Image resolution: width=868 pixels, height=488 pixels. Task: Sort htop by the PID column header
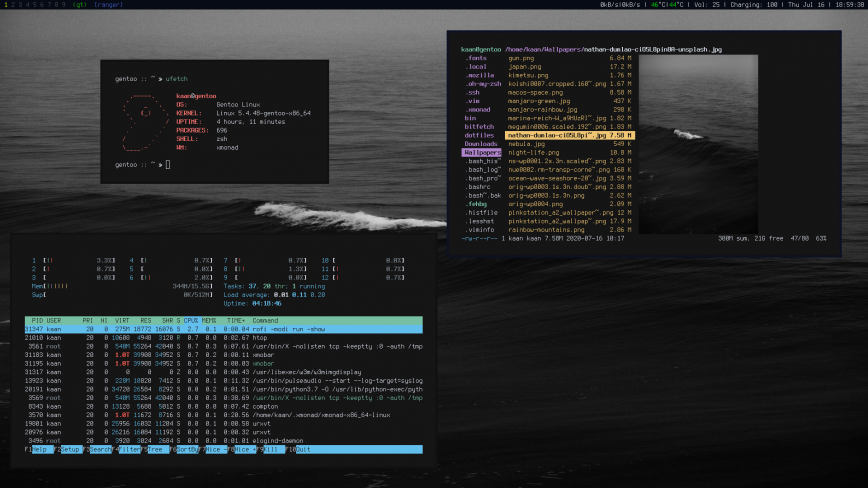point(37,320)
